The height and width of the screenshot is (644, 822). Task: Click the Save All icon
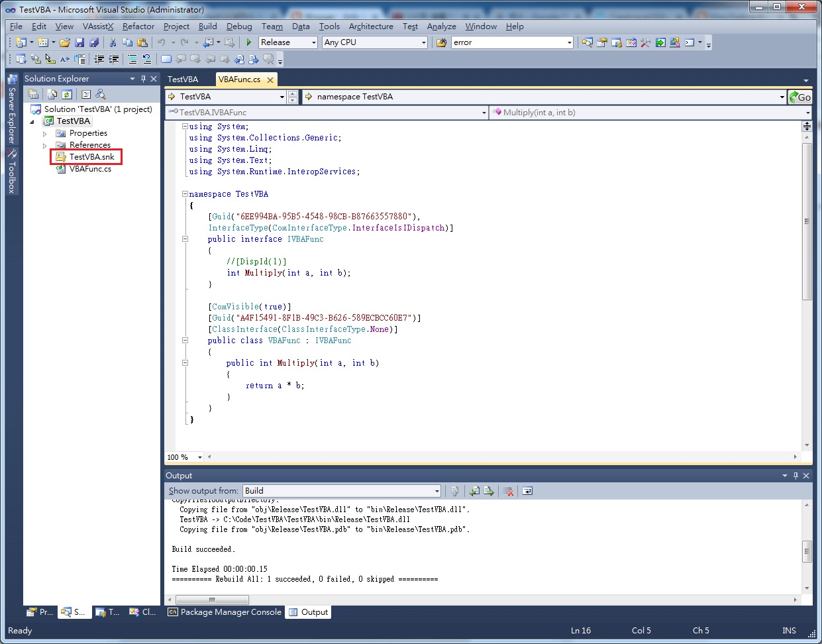(93, 42)
